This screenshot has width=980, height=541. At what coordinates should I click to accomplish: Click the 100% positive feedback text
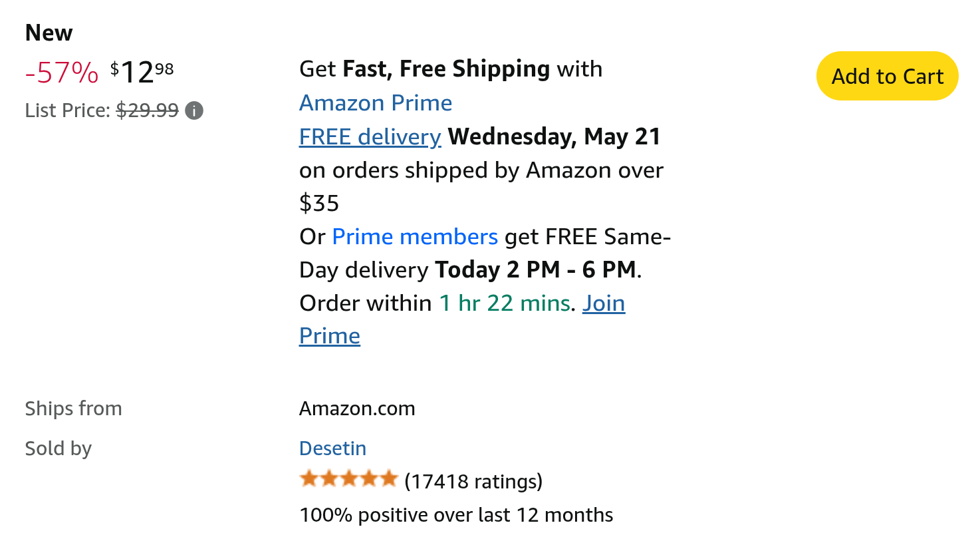456,515
